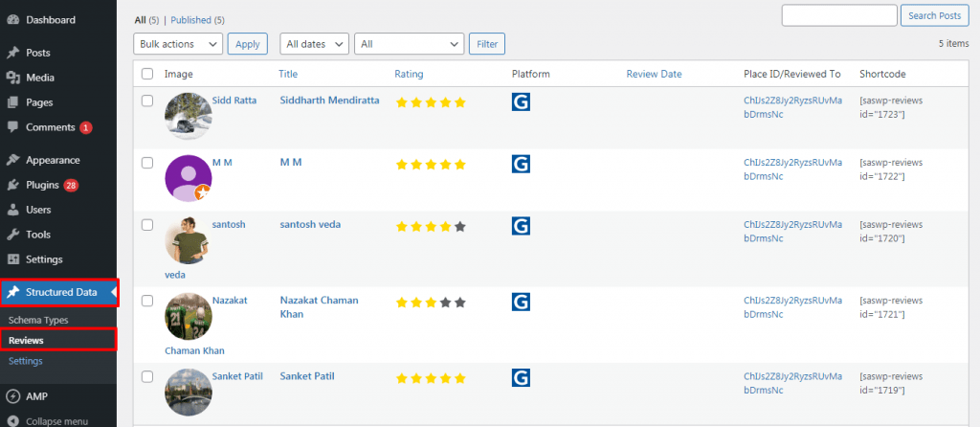This screenshot has width=980, height=427.
Task: Click the Media library icon
Action: [x=12, y=78]
